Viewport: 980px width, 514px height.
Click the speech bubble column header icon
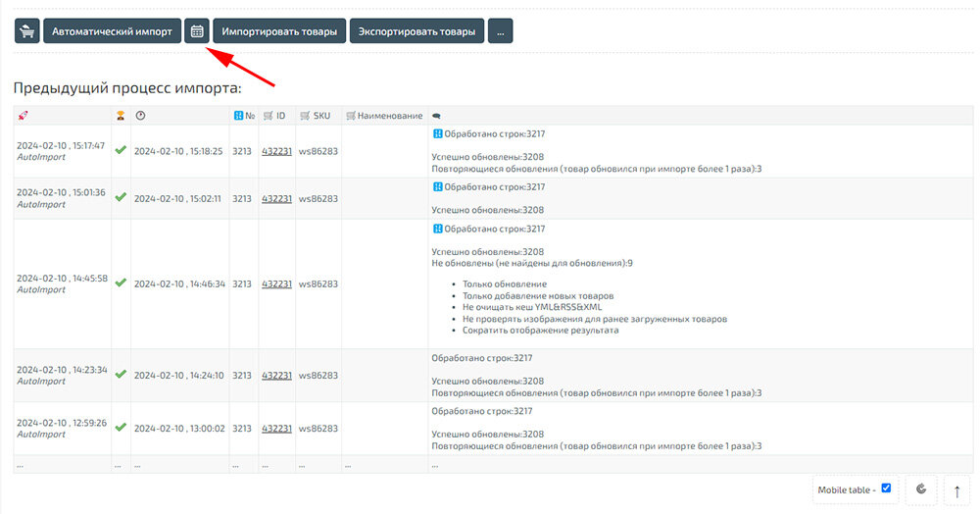[x=437, y=116]
